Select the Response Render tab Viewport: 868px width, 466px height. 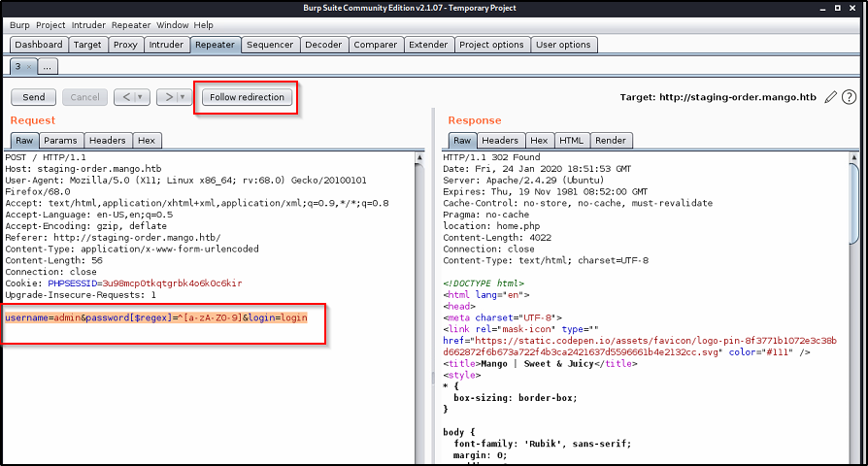pyautogui.click(x=611, y=141)
